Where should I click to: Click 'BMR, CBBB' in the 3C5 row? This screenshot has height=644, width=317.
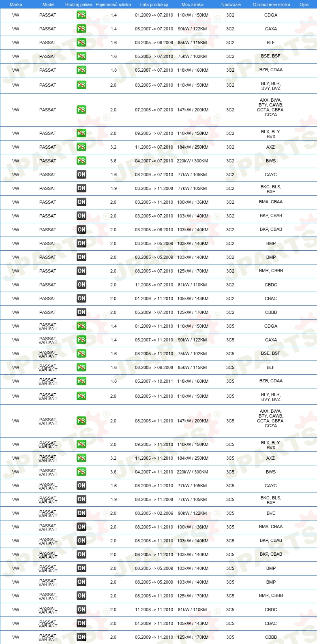click(x=271, y=595)
